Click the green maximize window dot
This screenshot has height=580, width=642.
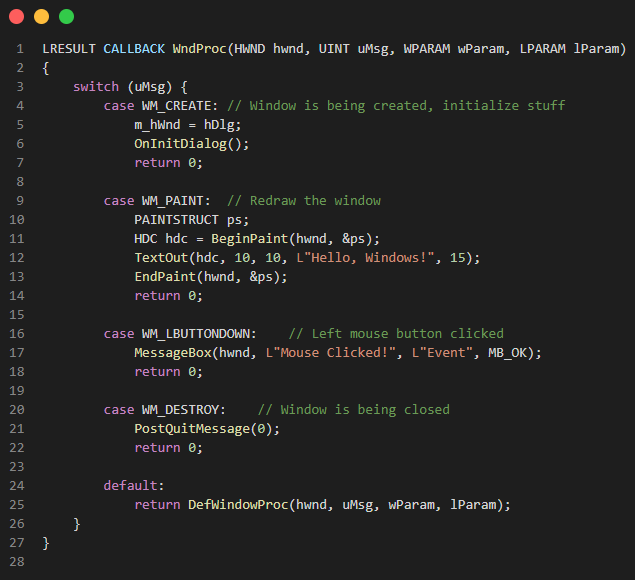tap(66, 16)
